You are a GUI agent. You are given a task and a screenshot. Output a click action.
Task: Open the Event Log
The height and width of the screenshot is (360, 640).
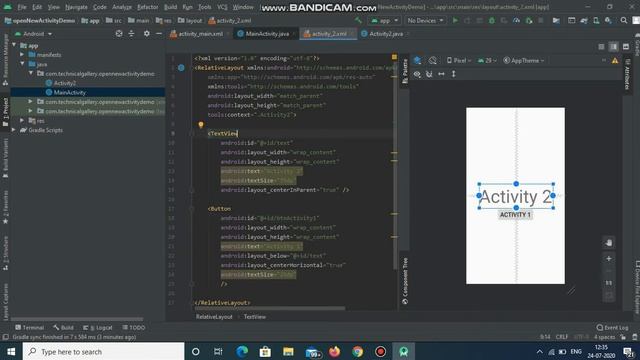pyautogui.click(x=612, y=327)
